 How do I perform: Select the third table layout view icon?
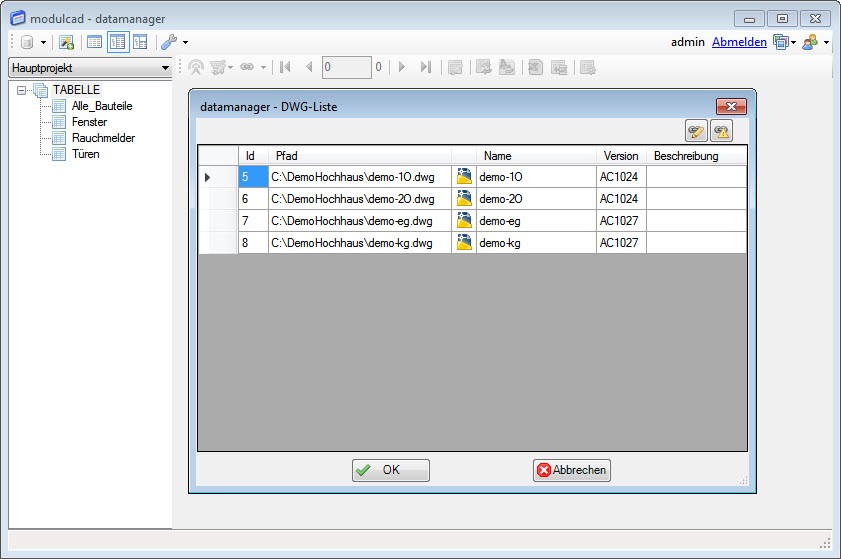click(141, 42)
